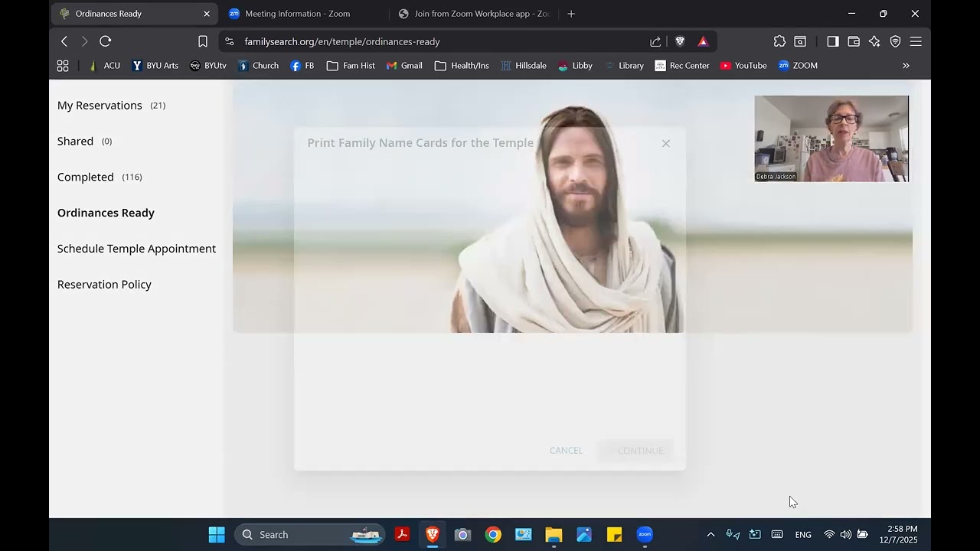Open browser extensions puzzle icon

click(779, 41)
